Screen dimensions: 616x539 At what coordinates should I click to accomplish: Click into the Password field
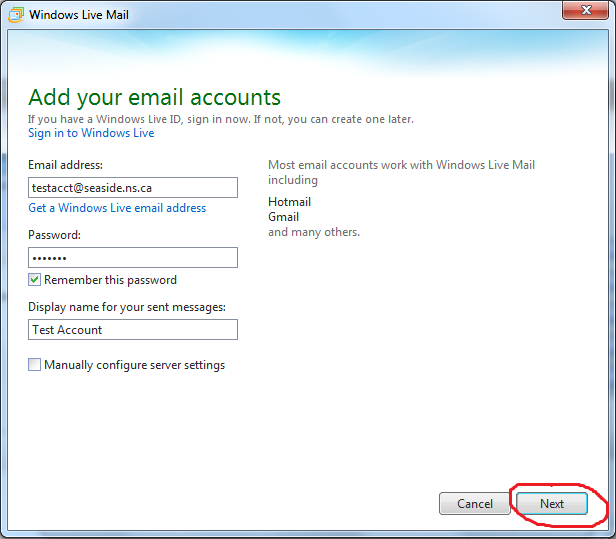tap(133, 258)
